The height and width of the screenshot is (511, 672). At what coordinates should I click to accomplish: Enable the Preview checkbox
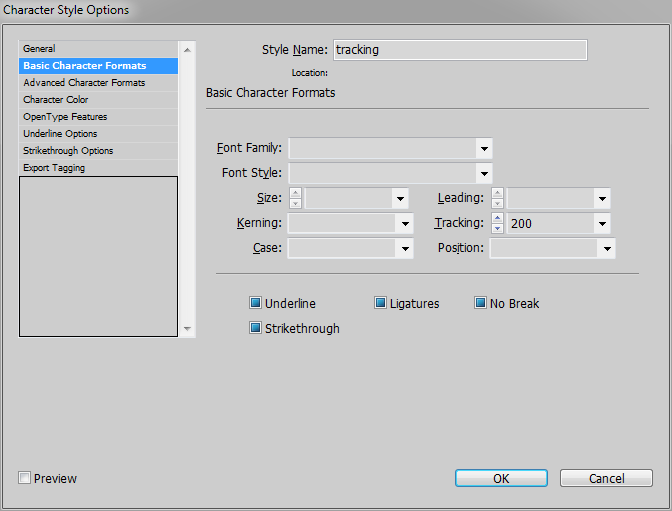pyautogui.click(x=25, y=478)
